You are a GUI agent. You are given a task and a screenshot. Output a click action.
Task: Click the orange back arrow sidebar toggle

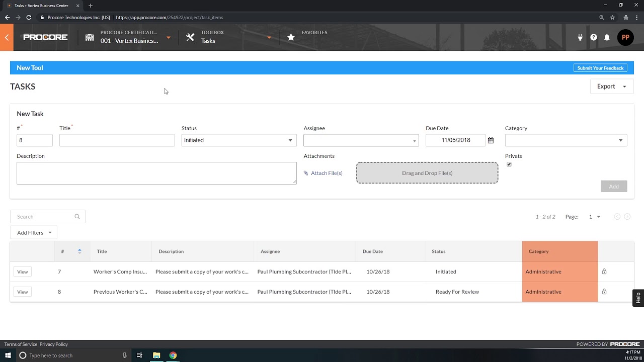click(x=7, y=37)
